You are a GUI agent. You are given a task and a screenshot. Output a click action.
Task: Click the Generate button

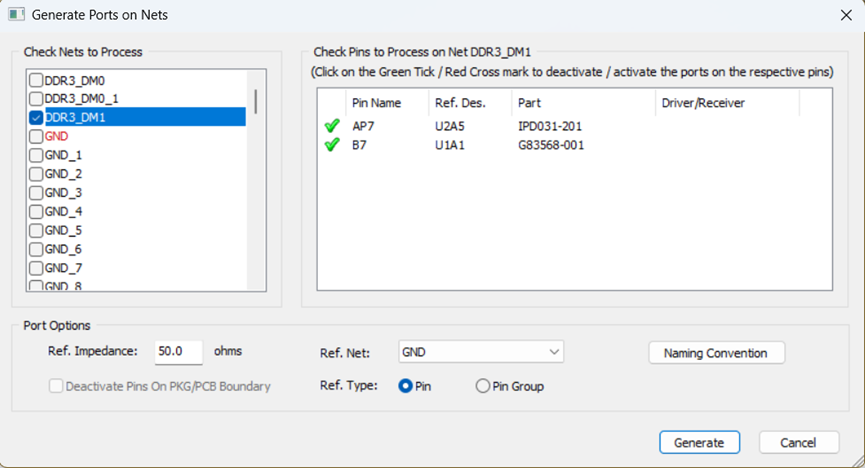pyautogui.click(x=699, y=442)
